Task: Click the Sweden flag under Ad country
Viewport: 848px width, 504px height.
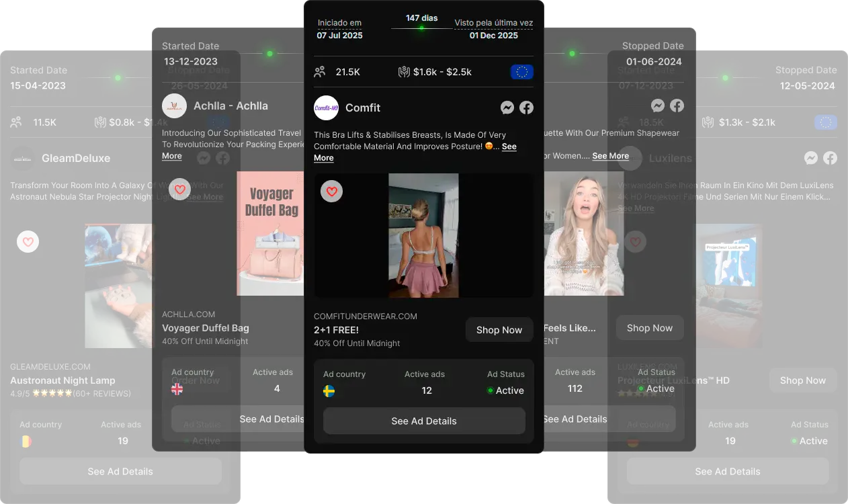Action: pyautogui.click(x=329, y=391)
